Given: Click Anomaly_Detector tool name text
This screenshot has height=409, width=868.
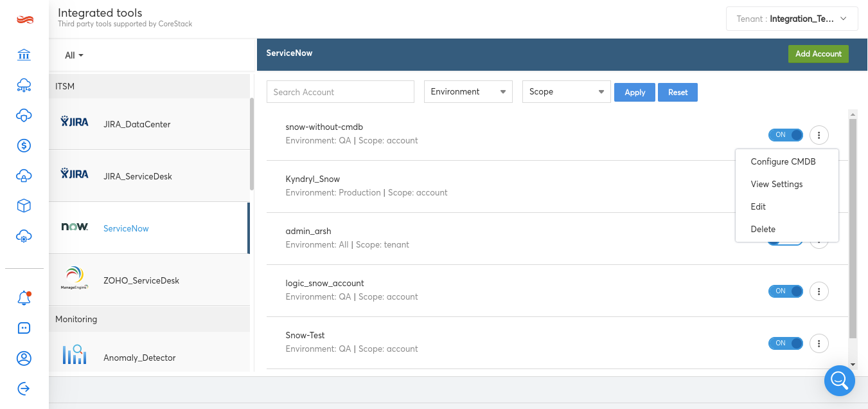Looking at the screenshot, I should 139,358.
